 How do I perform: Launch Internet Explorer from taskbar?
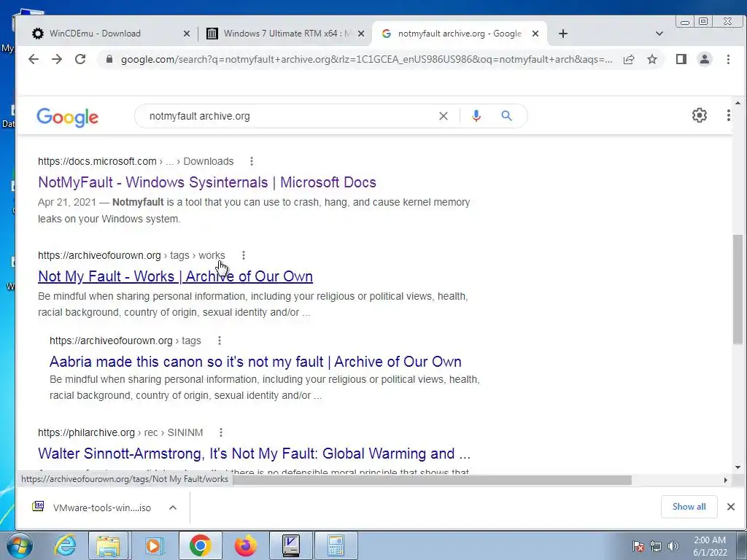click(x=65, y=545)
